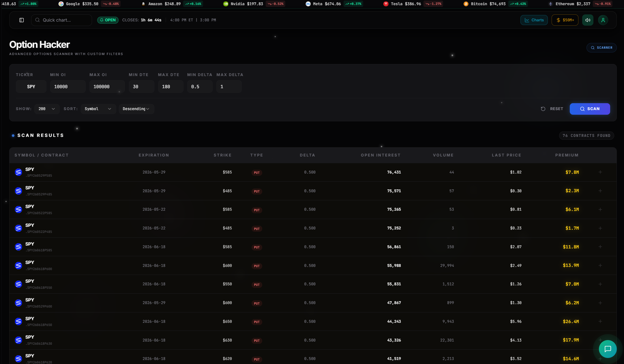Click the open interest value 76,431
The height and width of the screenshot is (364, 624).
click(394, 172)
